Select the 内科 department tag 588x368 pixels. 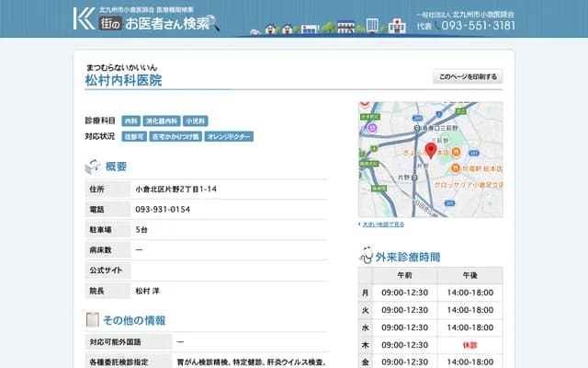tap(130, 121)
